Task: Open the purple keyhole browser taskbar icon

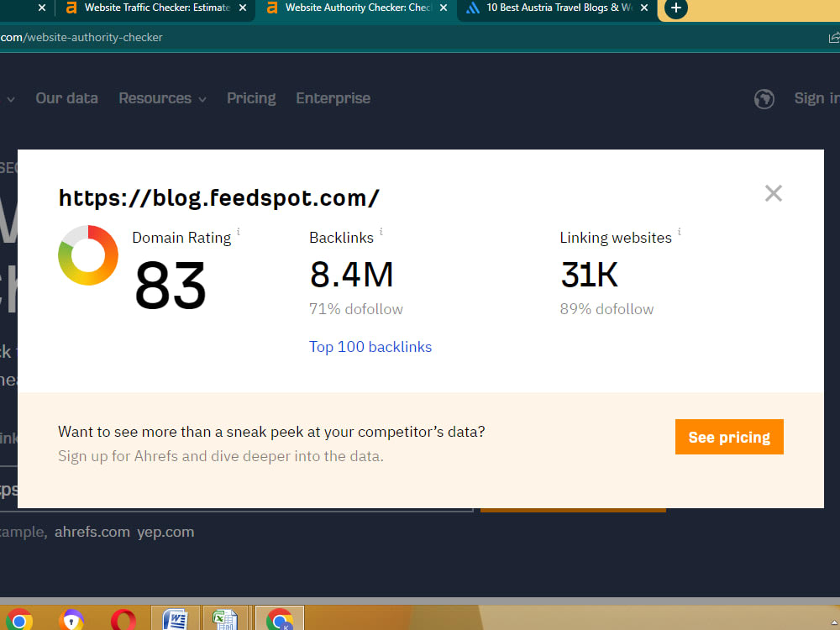Action: (x=71, y=620)
